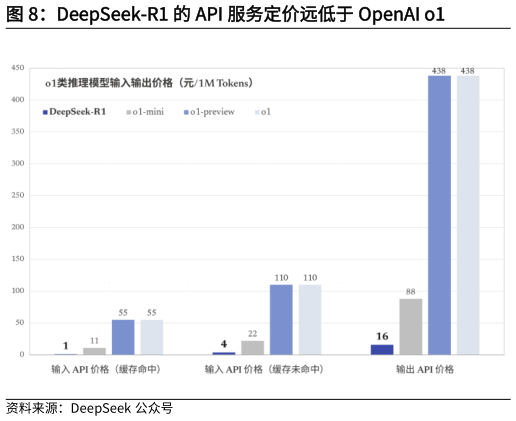
Task: Click the '输入 API 价格 (缓存未命中)' axis label
Action: 264,369
